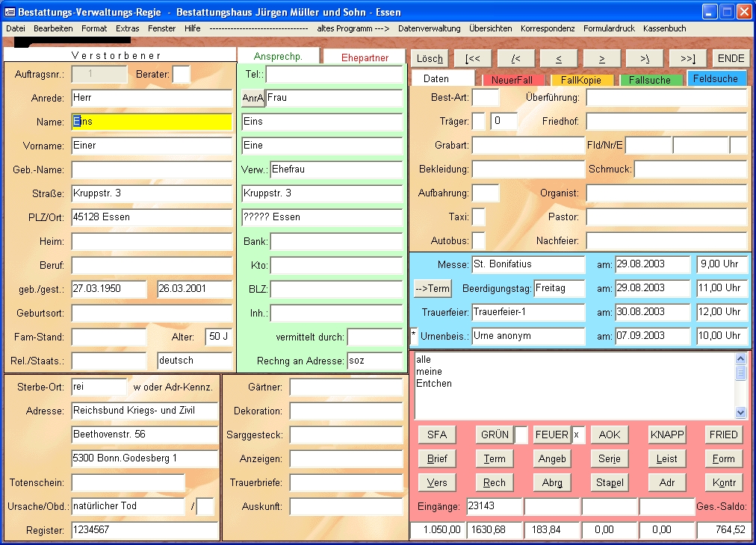Click the Form button

point(724,458)
